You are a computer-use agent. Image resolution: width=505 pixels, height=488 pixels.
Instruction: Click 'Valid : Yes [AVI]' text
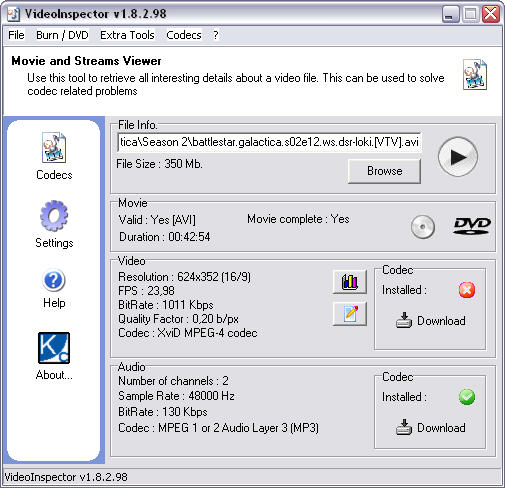(157, 220)
